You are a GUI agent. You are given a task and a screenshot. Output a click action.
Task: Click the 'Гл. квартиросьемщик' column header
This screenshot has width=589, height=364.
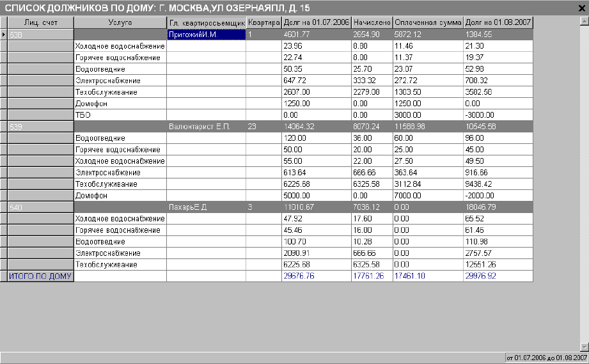pyautogui.click(x=207, y=22)
